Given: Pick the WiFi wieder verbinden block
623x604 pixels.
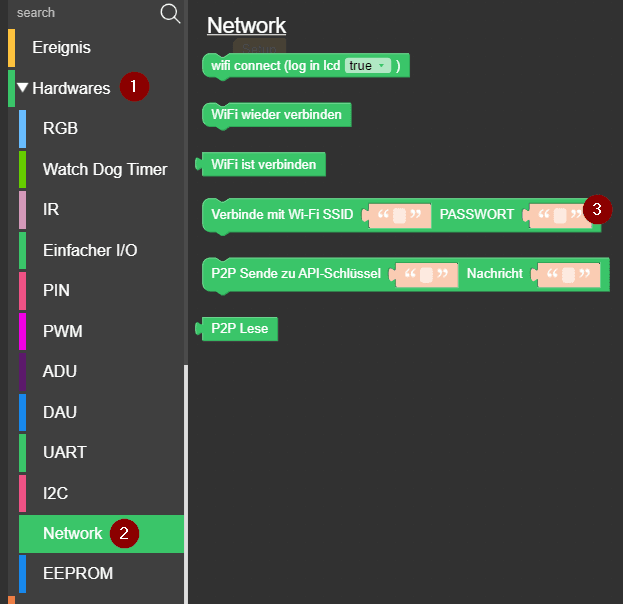Looking at the screenshot, I should tap(276, 114).
